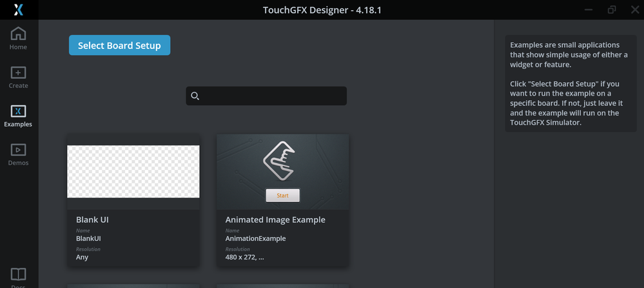Screen dimensions: 644x288
Task: Click the 480 x 272 resolution value
Action: (245, 257)
